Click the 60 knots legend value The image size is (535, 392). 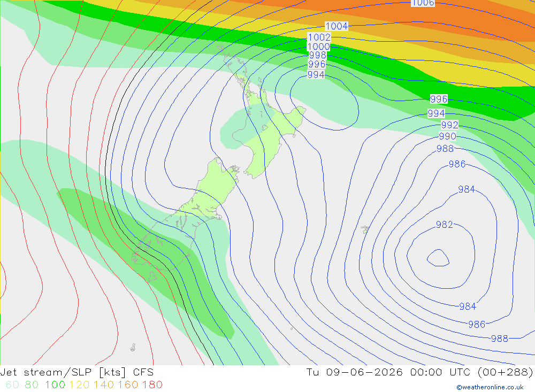[x=12, y=385]
